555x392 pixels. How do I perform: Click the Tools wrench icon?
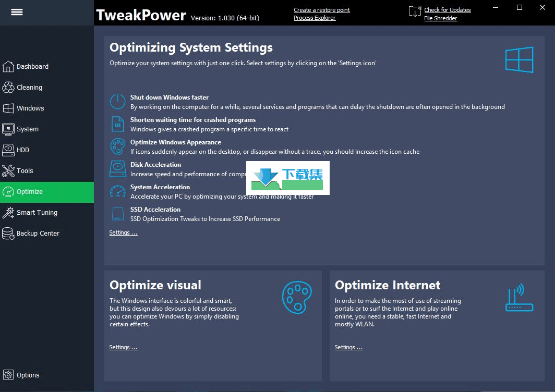(8, 171)
